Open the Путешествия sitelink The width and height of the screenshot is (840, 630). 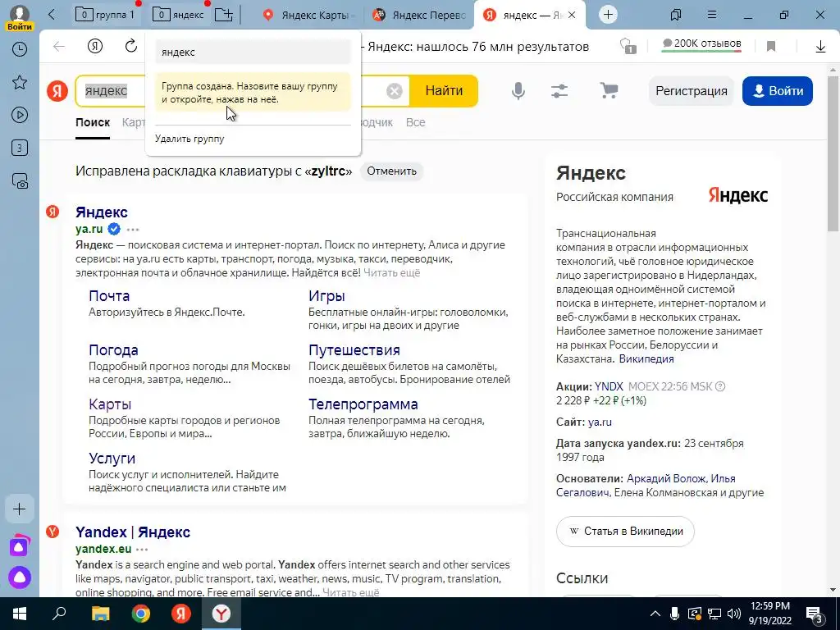pyautogui.click(x=354, y=349)
